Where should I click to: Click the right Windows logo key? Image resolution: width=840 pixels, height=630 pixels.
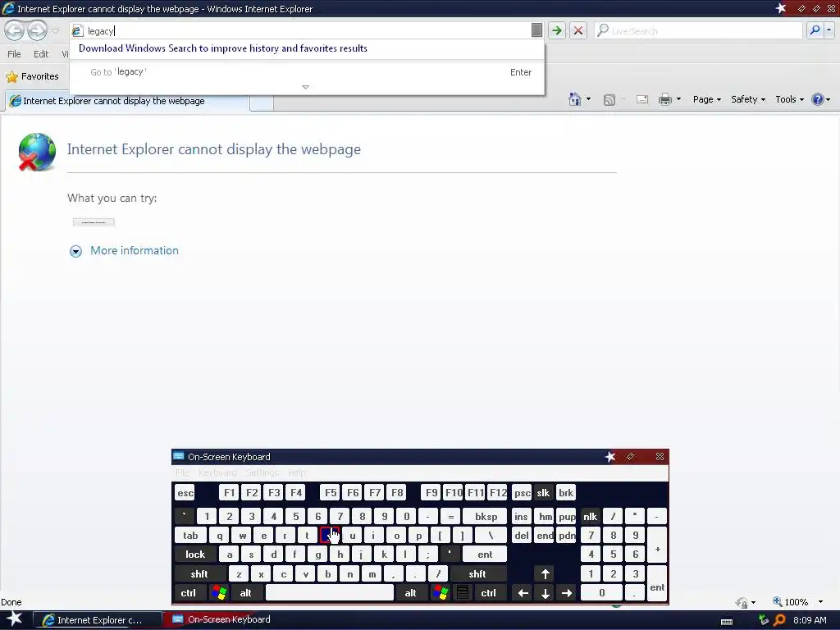click(441, 592)
